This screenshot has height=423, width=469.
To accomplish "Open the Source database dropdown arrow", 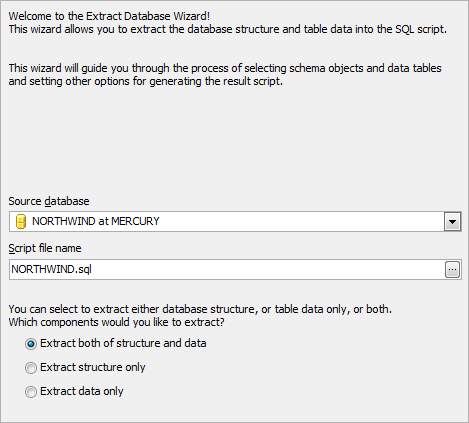I will 452,222.
